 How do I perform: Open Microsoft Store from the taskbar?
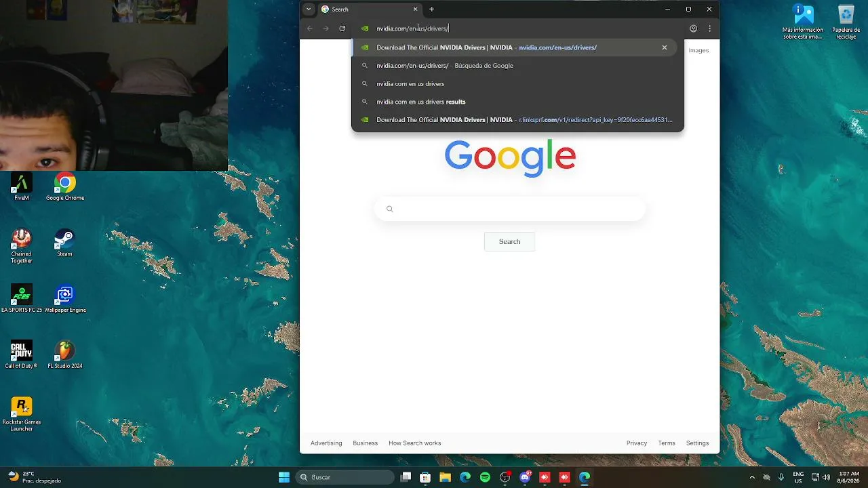pos(425,477)
